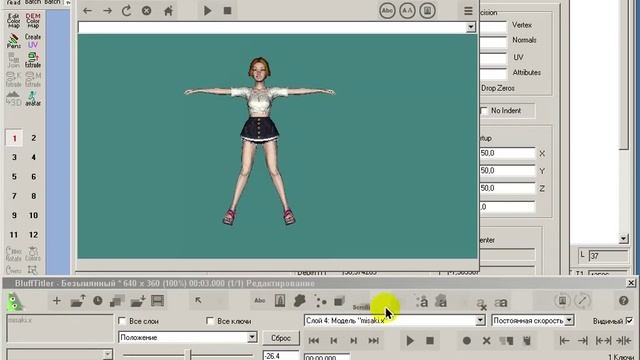Add a cube model layer icon
640x360 pixels.
coord(340,301)
